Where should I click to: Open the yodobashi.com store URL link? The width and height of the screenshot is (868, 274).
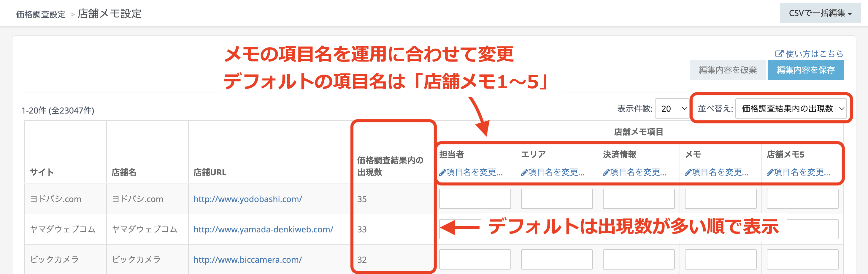point(247,199)
